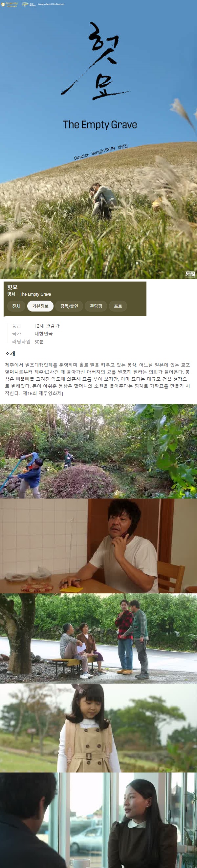197x868 pixels.
Task: Click the 소개 section heading
Action: pyautogui.click(x=10, y=353)
